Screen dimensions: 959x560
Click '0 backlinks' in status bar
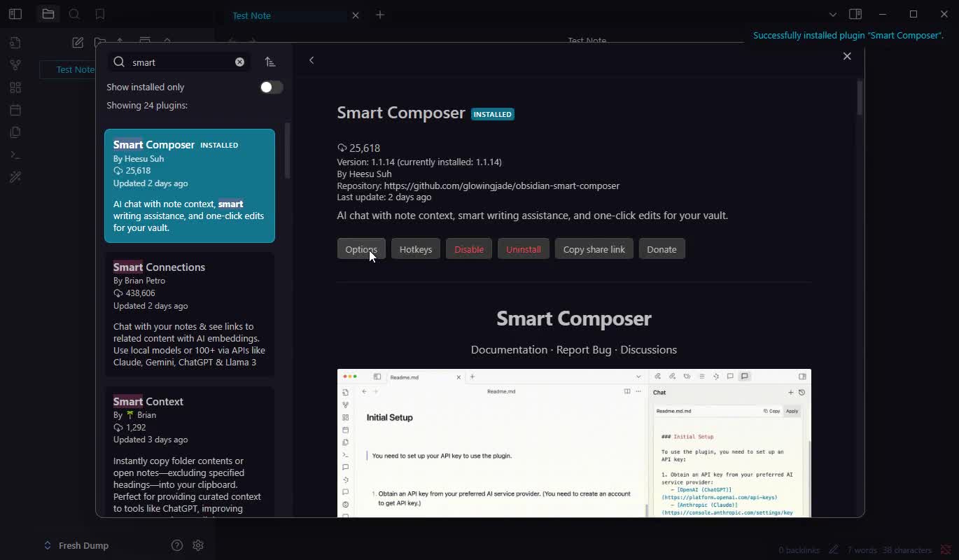pyautogui.click(x=799, y=550)
